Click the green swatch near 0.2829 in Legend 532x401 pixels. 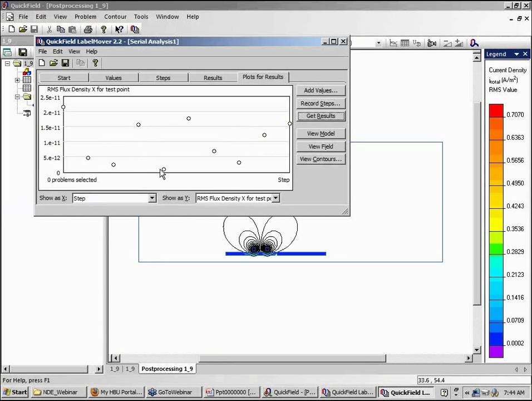coord(496,249)
